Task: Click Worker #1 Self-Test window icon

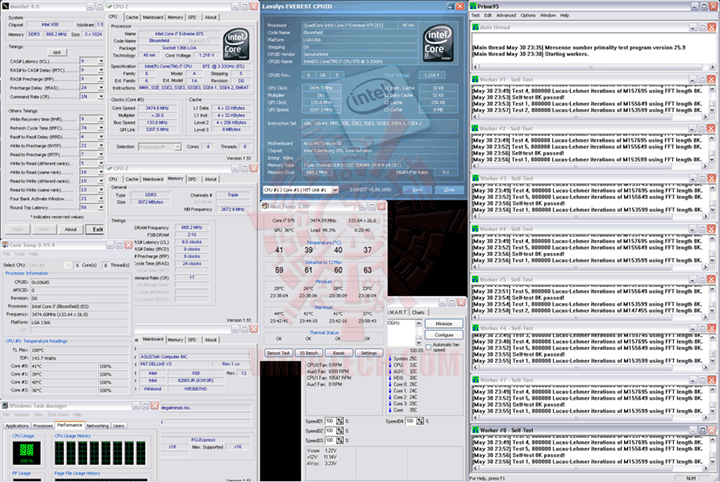Action: (x=476, y=79)
